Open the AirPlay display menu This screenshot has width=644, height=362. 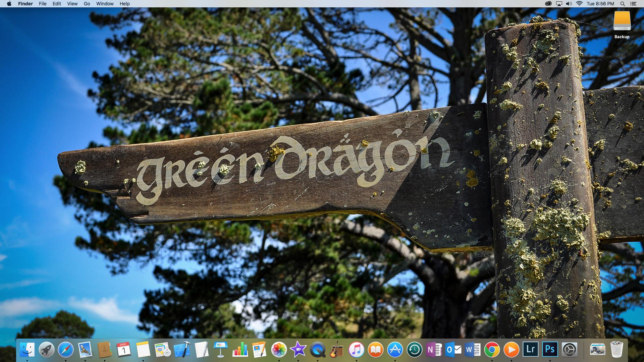tap(559, 4)
